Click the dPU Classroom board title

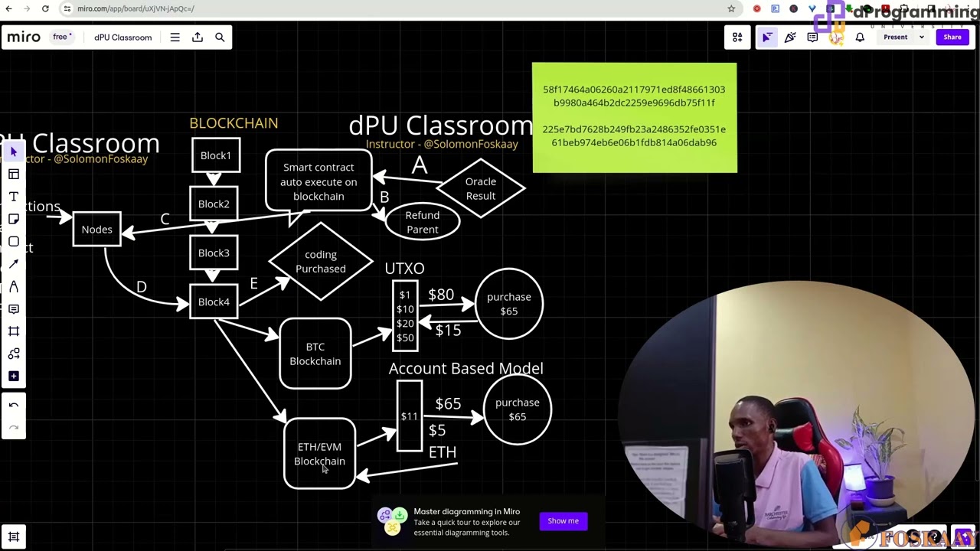pos(123,37)
